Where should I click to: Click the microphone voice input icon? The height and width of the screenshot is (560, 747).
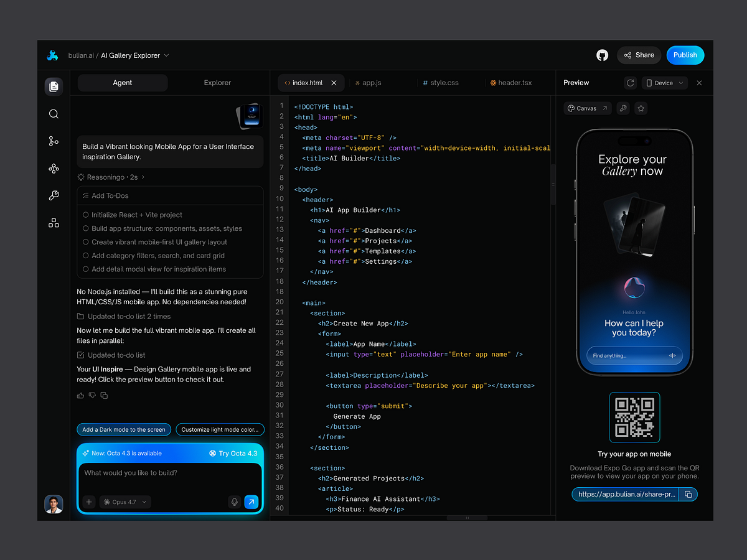[x=234, y=502]
